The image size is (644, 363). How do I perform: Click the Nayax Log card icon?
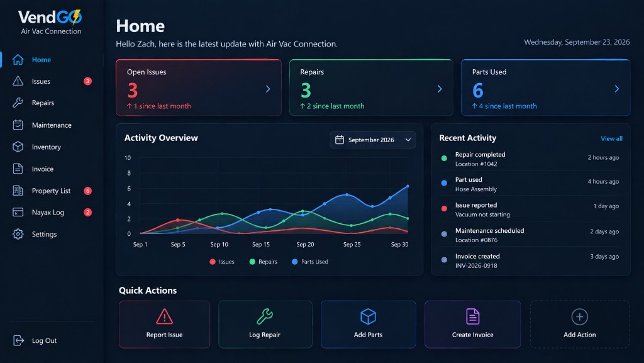[18, 212]
